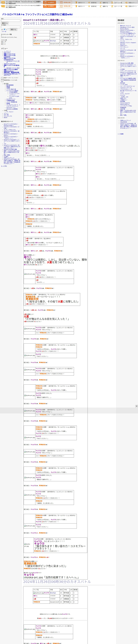Open the トップページ sidebar link

coord(7,51)
